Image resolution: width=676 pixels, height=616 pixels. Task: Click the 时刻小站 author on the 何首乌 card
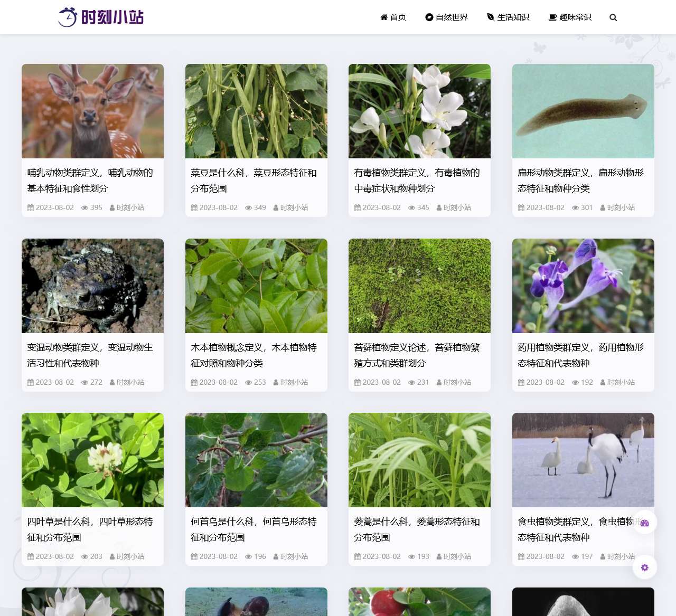pos(294,557)
